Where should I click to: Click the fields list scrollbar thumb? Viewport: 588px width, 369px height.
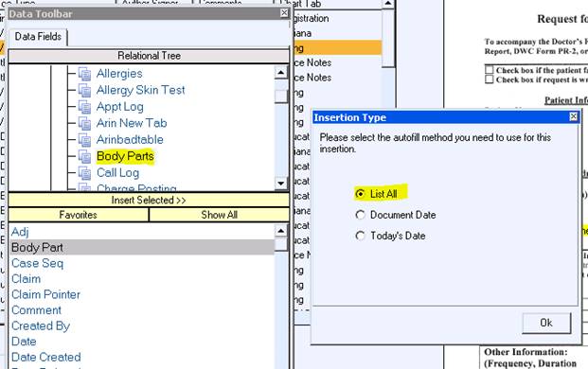[x=280, y=245]
